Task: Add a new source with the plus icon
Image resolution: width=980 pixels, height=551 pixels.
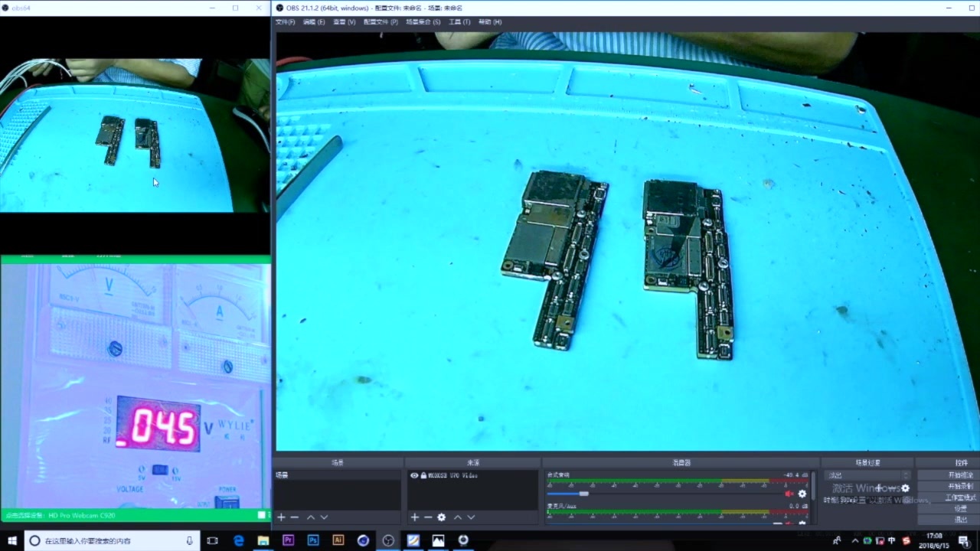Action: [414, 517]
